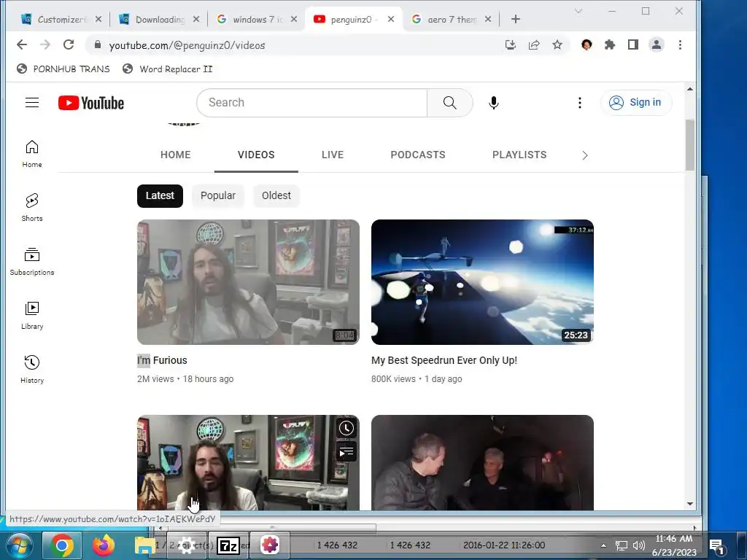The width and height of the screenshot is (747, 560).
Task: Open the install app icon in address bar
Action: (x=510, y=44)
